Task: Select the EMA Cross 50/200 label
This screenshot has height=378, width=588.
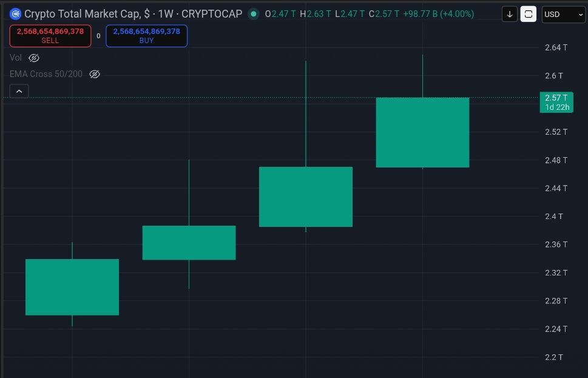Action: coord(46,74)
